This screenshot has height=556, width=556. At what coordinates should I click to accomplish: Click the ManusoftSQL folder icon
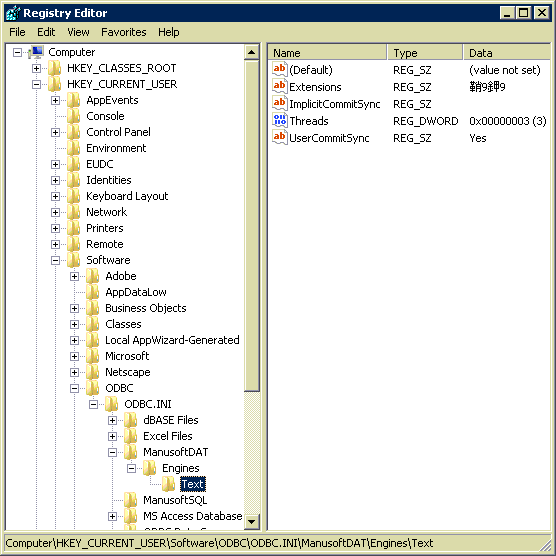(x=131, y=500)
